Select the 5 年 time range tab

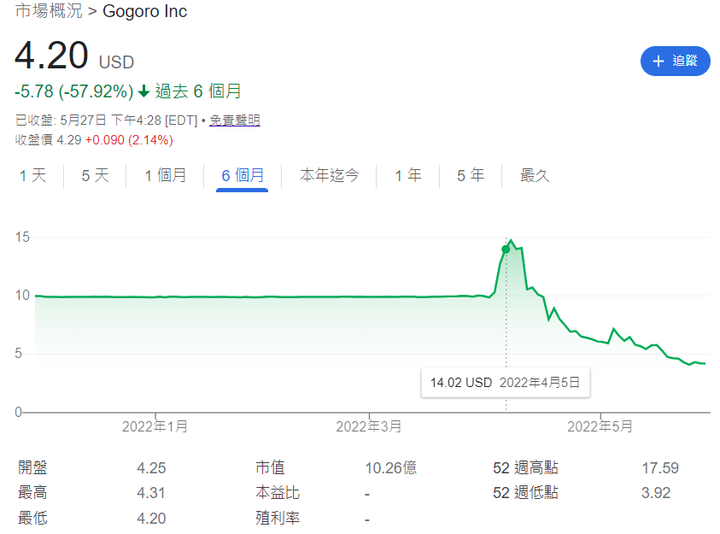(471, 175)
